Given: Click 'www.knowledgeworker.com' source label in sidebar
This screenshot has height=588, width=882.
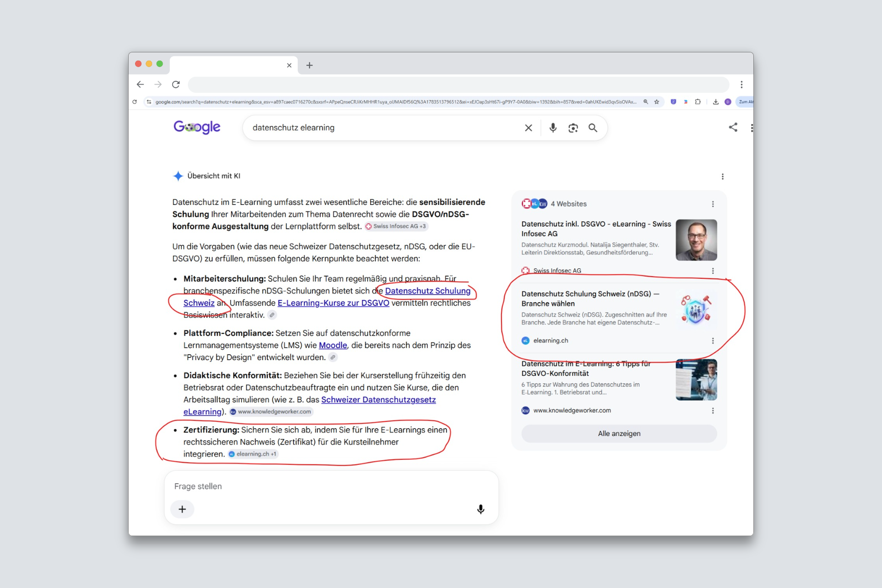Looking at the screenshot, I should coord(572,410).
